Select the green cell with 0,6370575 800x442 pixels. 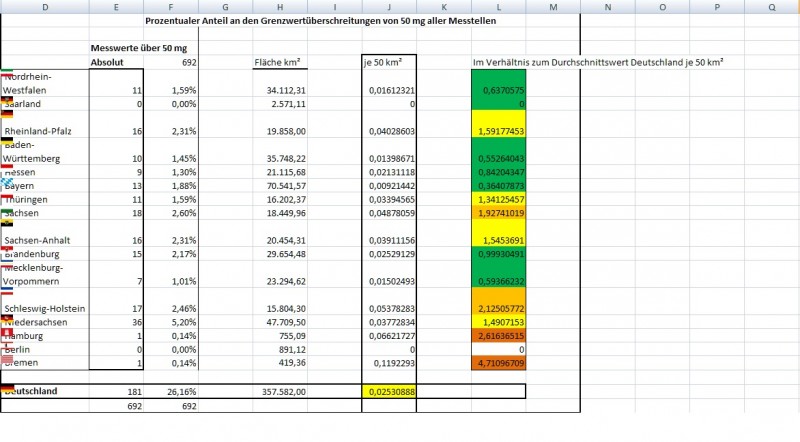click(x=498, y=90)
